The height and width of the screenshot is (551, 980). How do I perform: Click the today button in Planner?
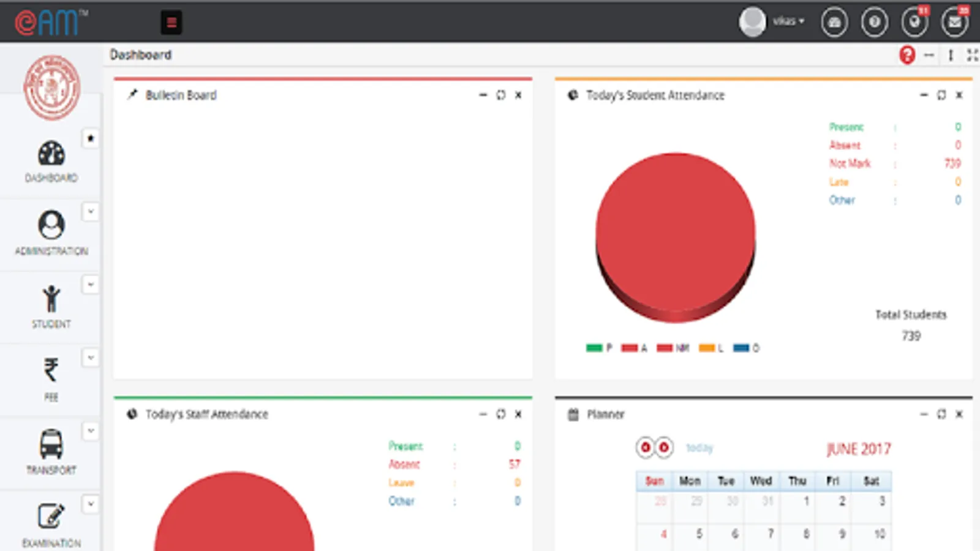(x=699, y=448)
